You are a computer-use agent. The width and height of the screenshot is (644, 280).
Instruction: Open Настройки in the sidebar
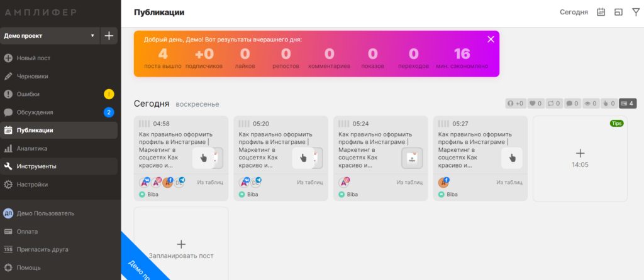click(x=32, y=185)
